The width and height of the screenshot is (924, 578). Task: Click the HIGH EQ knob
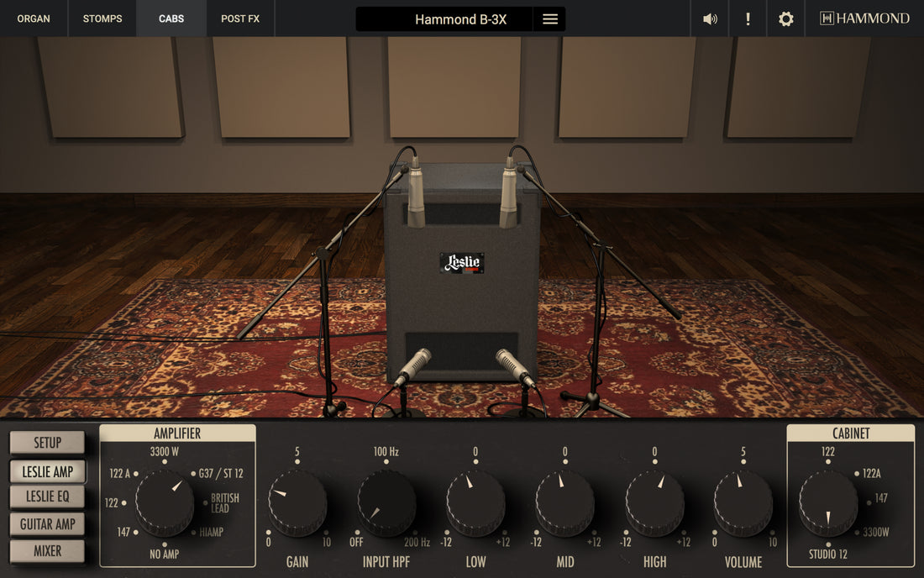click(654, 502)
